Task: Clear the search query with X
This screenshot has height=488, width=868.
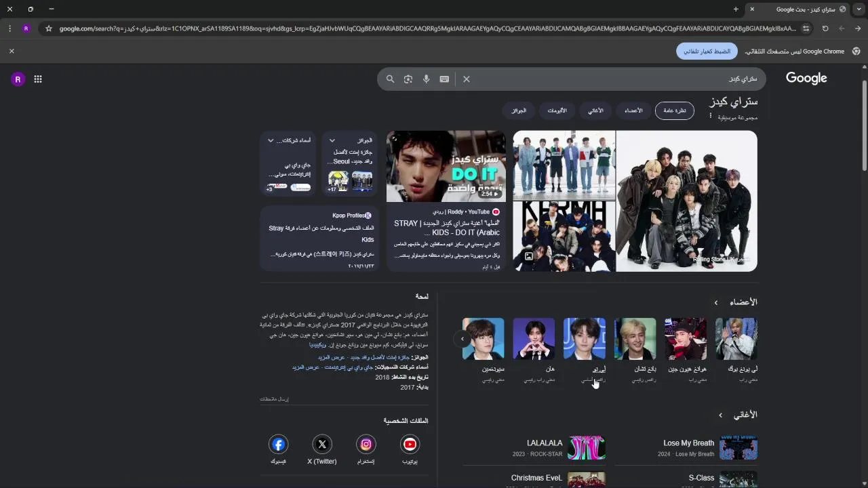Action: click(x=467, y=79)
